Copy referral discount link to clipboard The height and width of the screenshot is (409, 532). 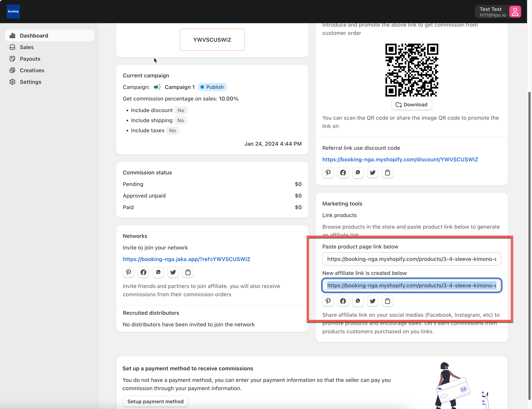(387, 173)
